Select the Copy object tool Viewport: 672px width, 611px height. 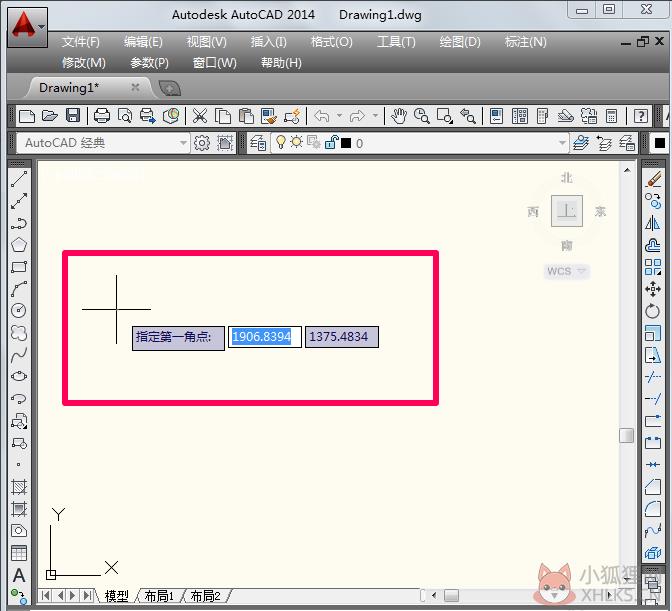tap(653, 201)
